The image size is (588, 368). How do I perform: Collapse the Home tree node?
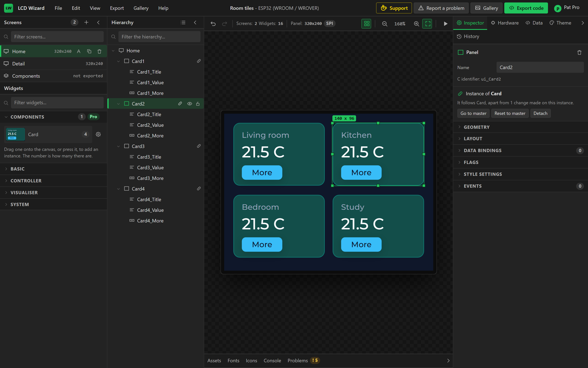113,51
